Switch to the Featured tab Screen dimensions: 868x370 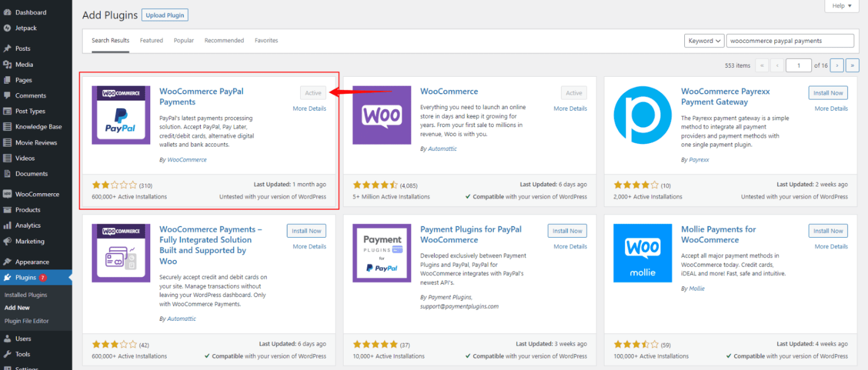pyautogui.click(x=151, y=40)
